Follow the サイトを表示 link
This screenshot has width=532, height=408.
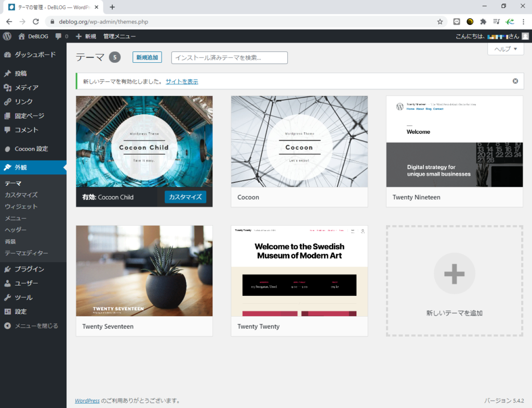(x=182, y=81)
